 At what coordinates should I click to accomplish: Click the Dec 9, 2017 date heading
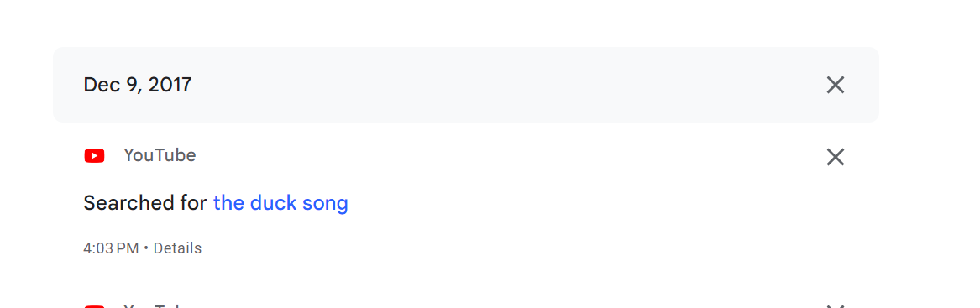point(138,85)
